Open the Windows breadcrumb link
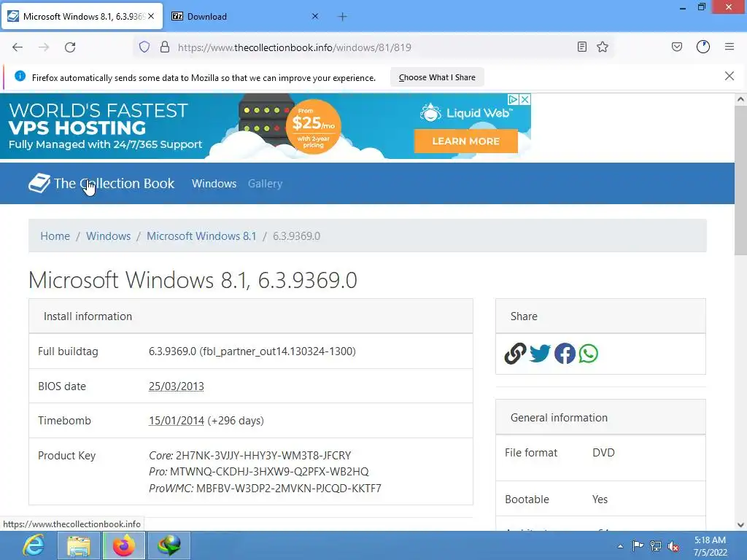The height and width of the screenshot is (560, 747). (108, 236)
